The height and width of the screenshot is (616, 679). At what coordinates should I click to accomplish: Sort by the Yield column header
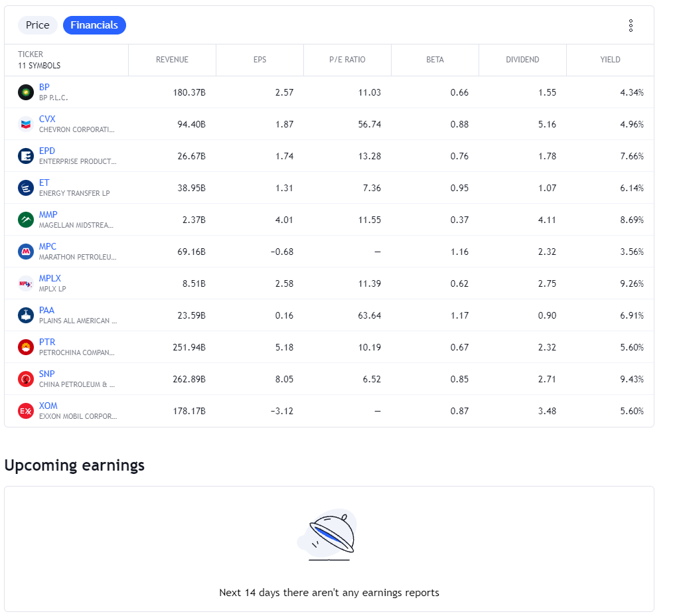pyautogui.click(x=610, y=60)
